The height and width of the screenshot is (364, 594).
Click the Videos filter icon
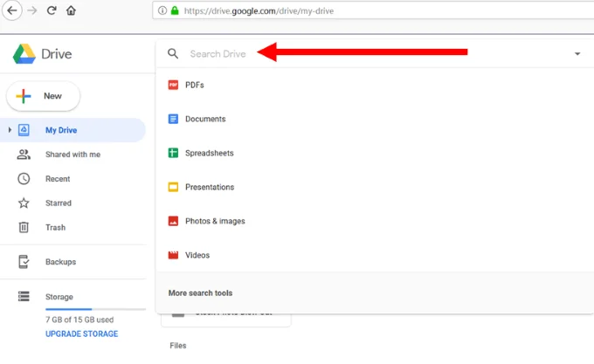173,255
